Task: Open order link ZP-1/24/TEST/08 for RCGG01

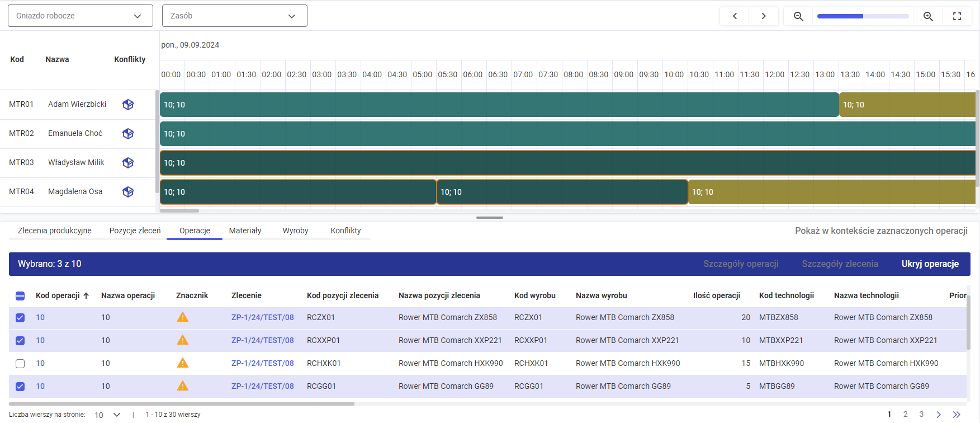Action: click(x=262, y=386)
